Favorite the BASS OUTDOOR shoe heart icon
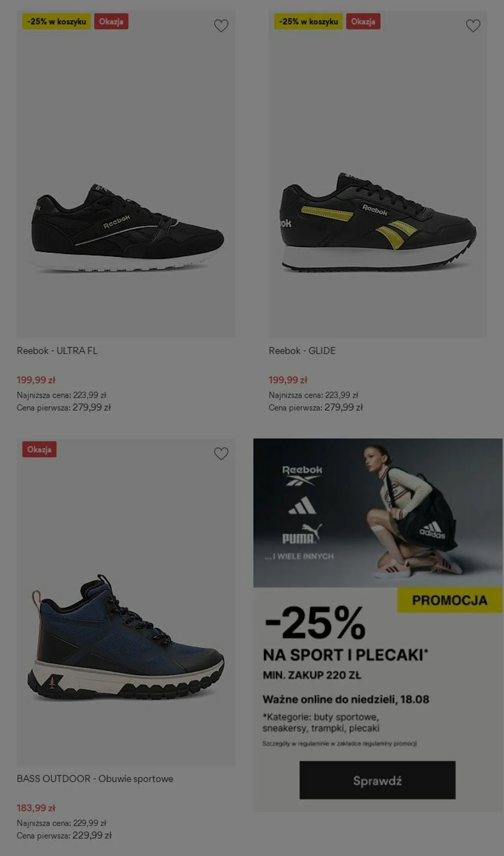 [221, 454]
